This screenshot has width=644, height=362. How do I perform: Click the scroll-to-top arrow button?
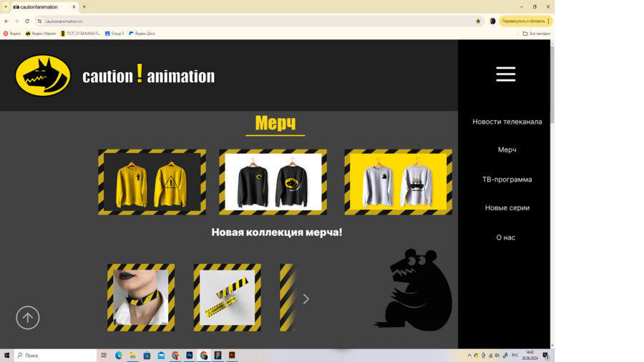click(28, 318)
